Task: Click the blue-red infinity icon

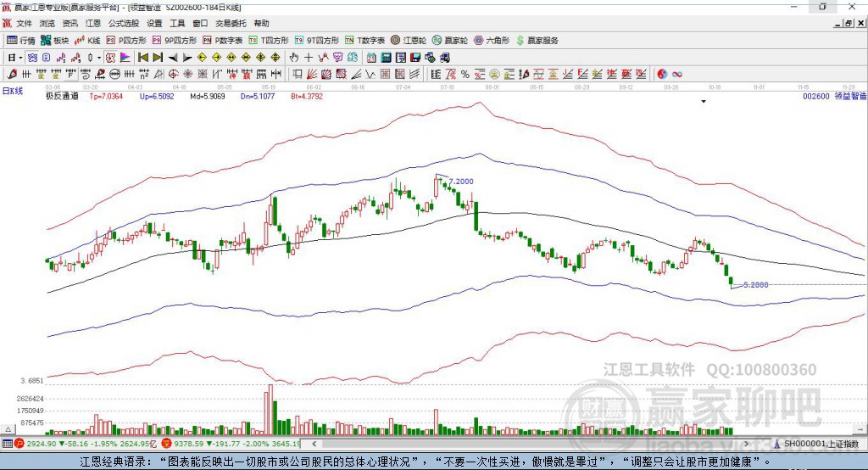Action: (x=677, y=75)
